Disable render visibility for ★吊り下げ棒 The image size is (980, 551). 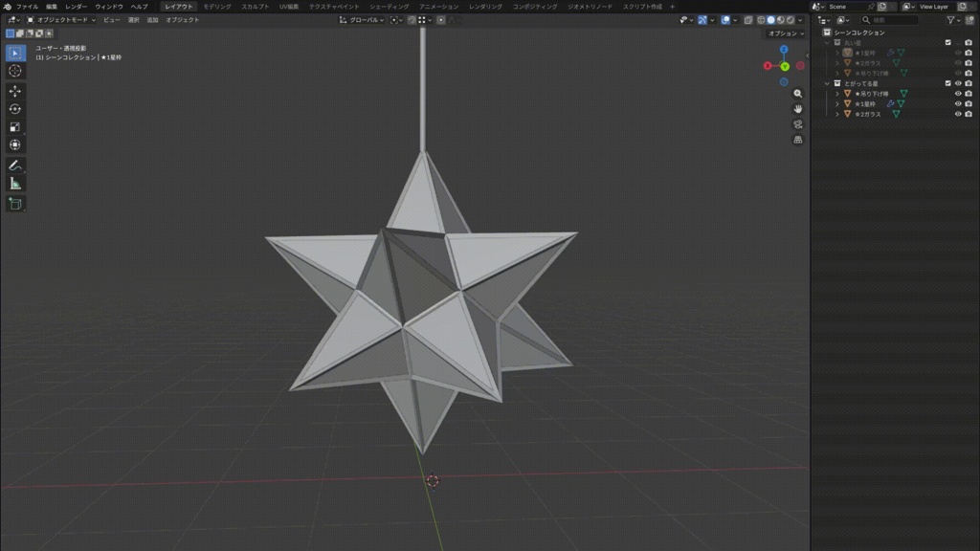pos(969,73)
